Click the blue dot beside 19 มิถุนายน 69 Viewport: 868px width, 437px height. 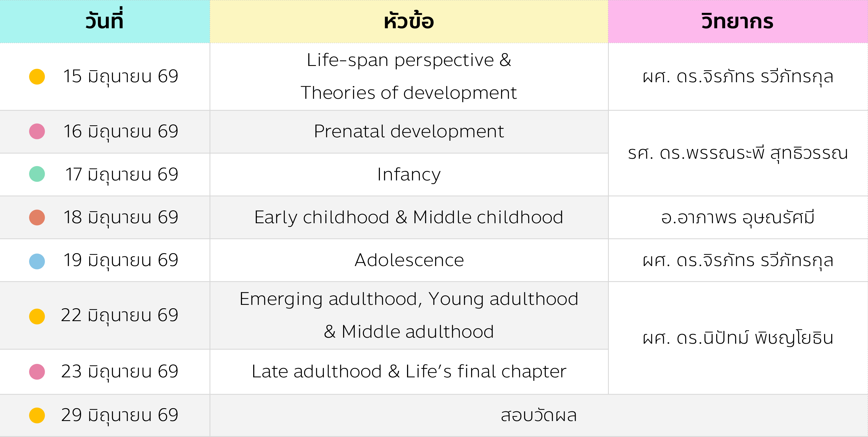[x=37, y=261]
